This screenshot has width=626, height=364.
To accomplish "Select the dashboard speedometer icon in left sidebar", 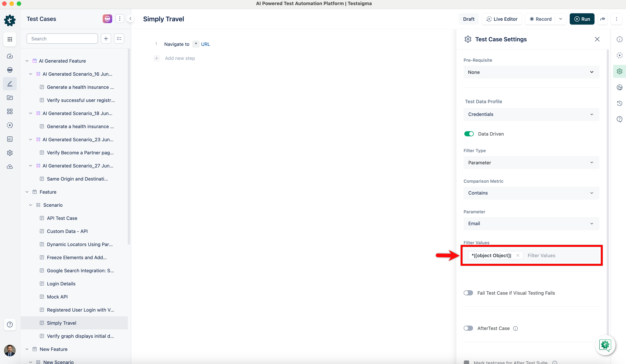I will (x=10, y=56).
